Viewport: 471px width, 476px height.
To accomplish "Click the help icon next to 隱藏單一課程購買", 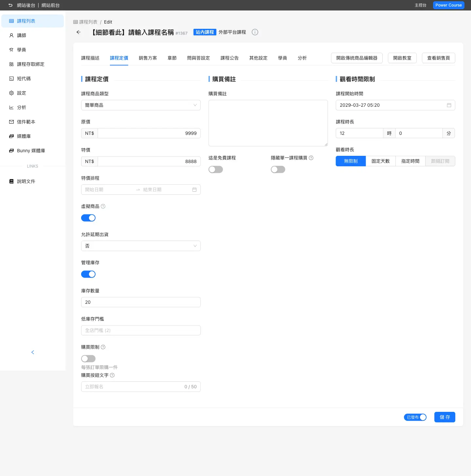I will (x=311, y=158).
